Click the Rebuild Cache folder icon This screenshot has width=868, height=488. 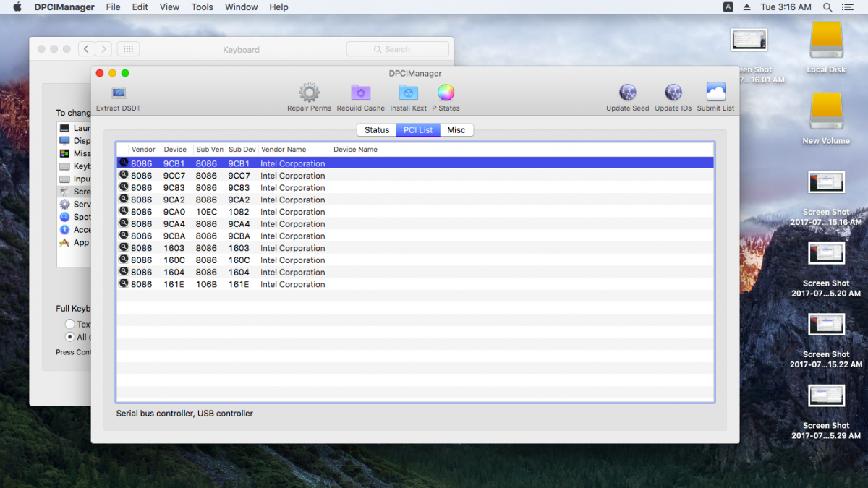pyautogui.click(x=360, y=93)
